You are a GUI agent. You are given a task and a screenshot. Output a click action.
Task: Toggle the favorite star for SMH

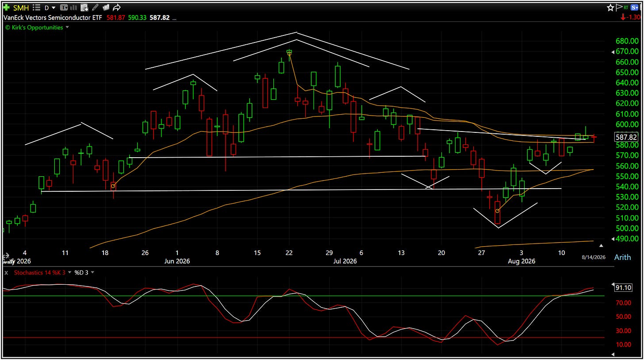610,8
